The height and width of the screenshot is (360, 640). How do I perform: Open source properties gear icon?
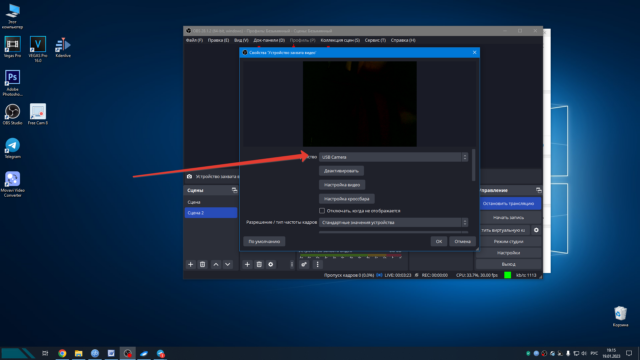click(271, 264)
